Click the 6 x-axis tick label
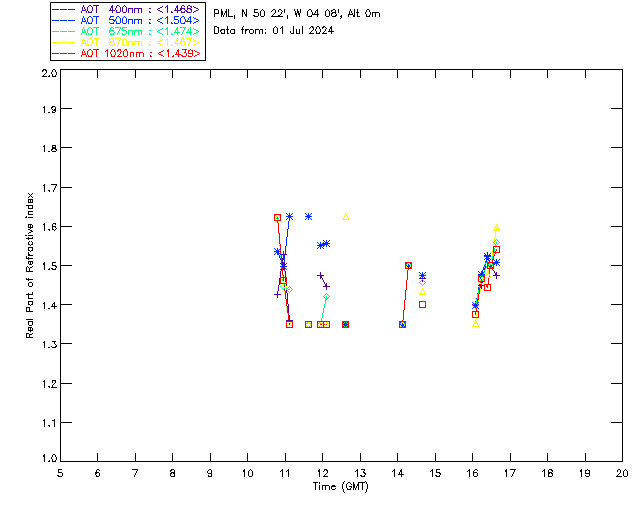 pyautogui.click(x=98, y=473)
